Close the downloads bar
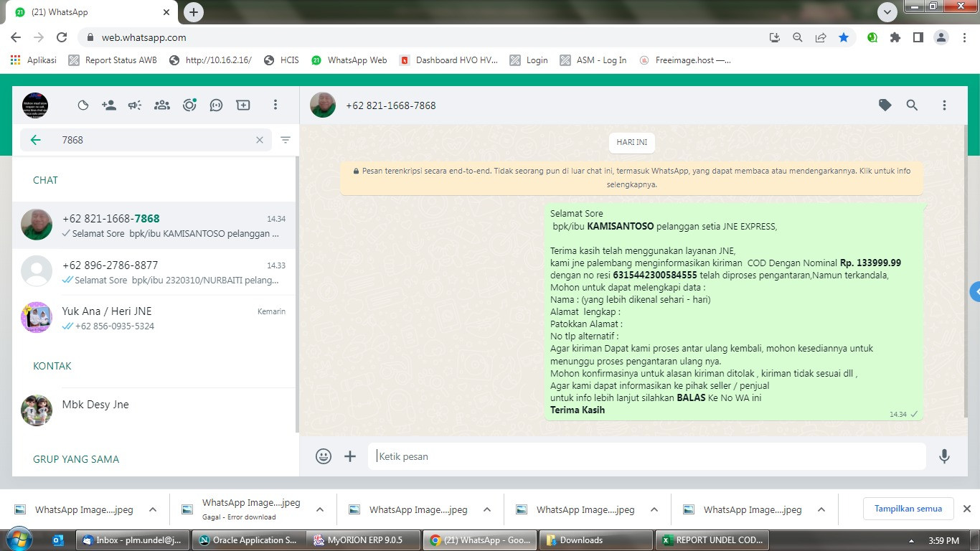The width and height of the screenshot is (980, 551). (966, 509)
